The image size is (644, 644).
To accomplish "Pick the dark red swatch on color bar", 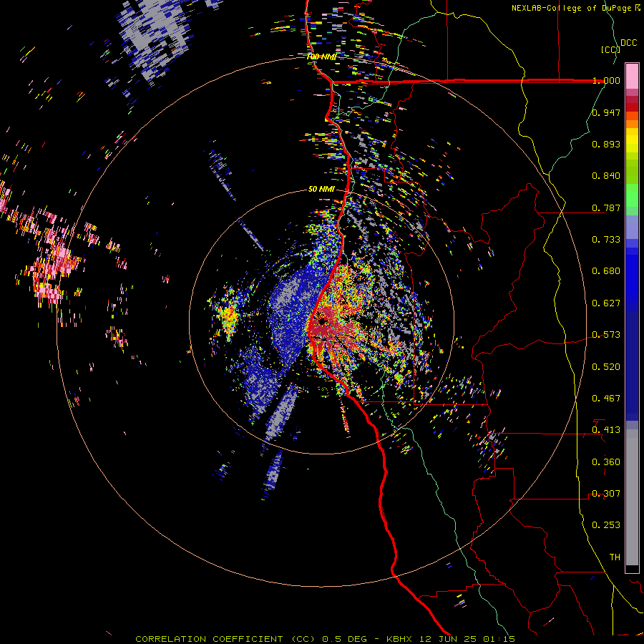I will point(632,107).
